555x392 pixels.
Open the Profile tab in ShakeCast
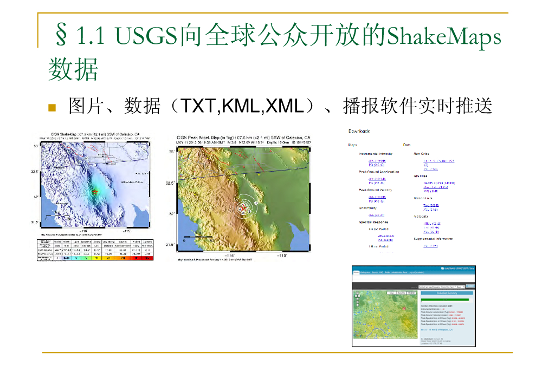click(x=387, y=272)
